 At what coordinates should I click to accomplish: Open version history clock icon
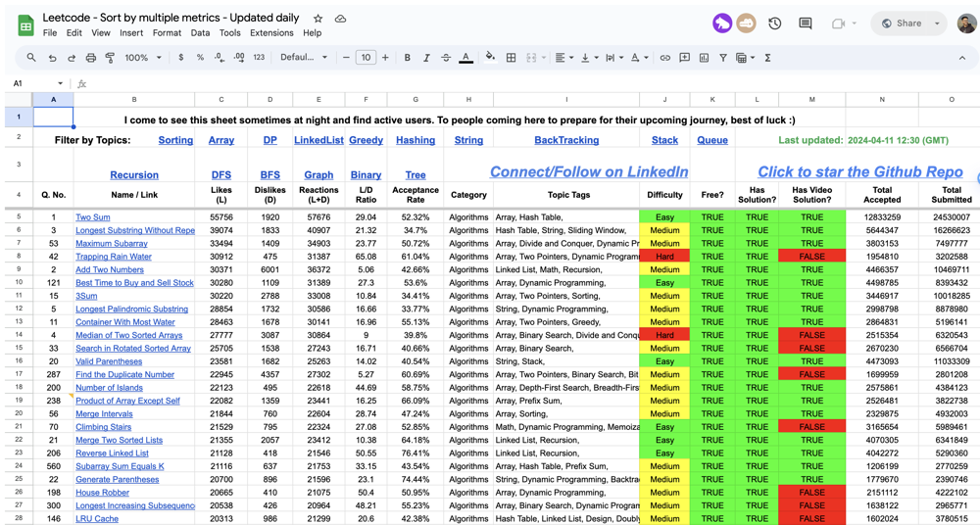pos(774,24)
